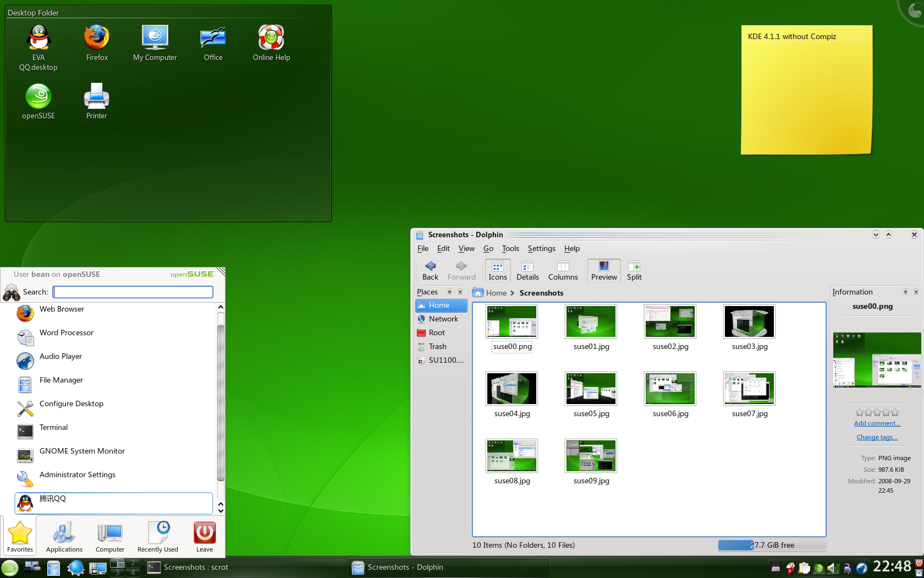Select Network in Places panel

441,319
